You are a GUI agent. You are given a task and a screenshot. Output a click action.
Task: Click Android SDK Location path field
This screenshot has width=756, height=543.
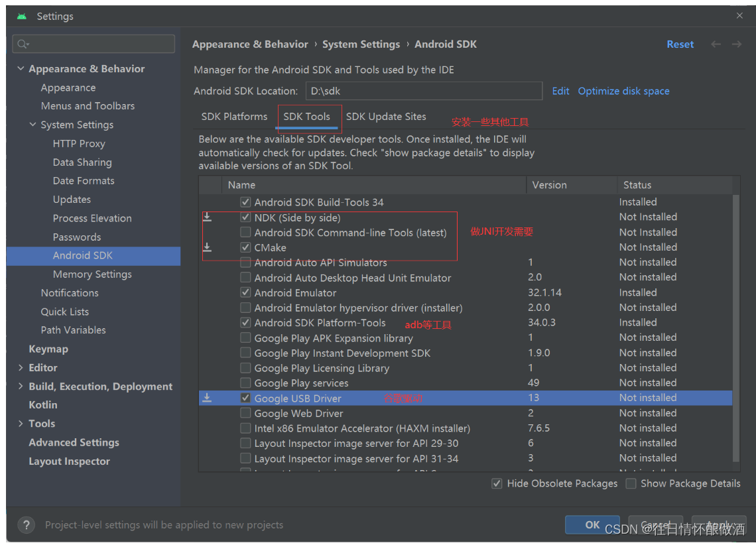(x=424, y=91)
